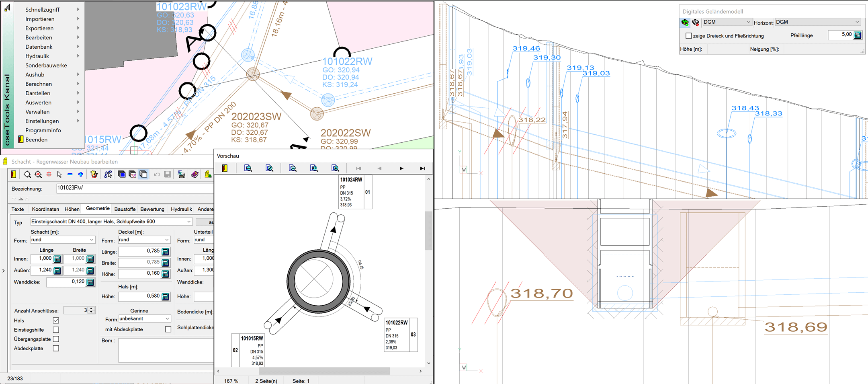Click the red crosshair target icon

49,175
